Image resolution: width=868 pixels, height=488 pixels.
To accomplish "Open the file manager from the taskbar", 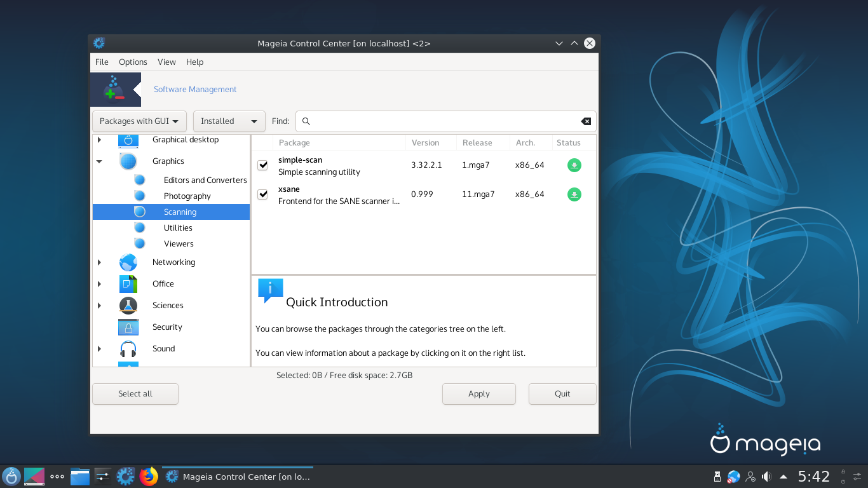I will (80, 477).
